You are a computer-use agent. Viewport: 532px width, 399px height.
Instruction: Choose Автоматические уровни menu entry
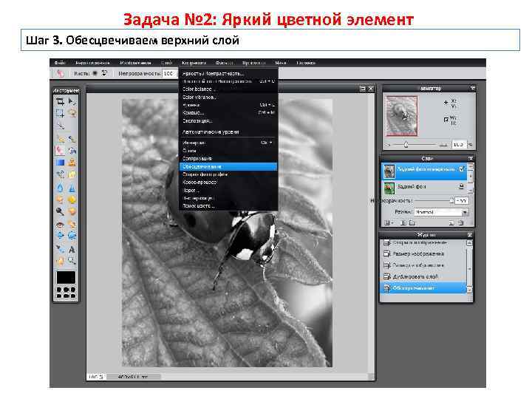[x=228, y=132]
